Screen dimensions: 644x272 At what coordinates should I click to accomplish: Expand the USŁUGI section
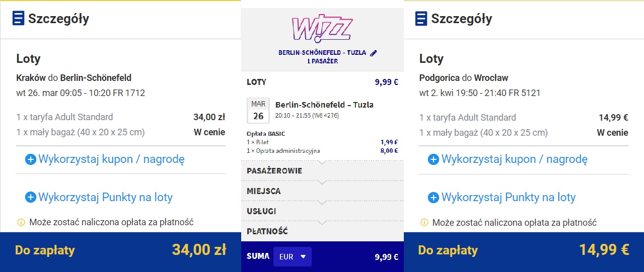[x=322, y=211]
